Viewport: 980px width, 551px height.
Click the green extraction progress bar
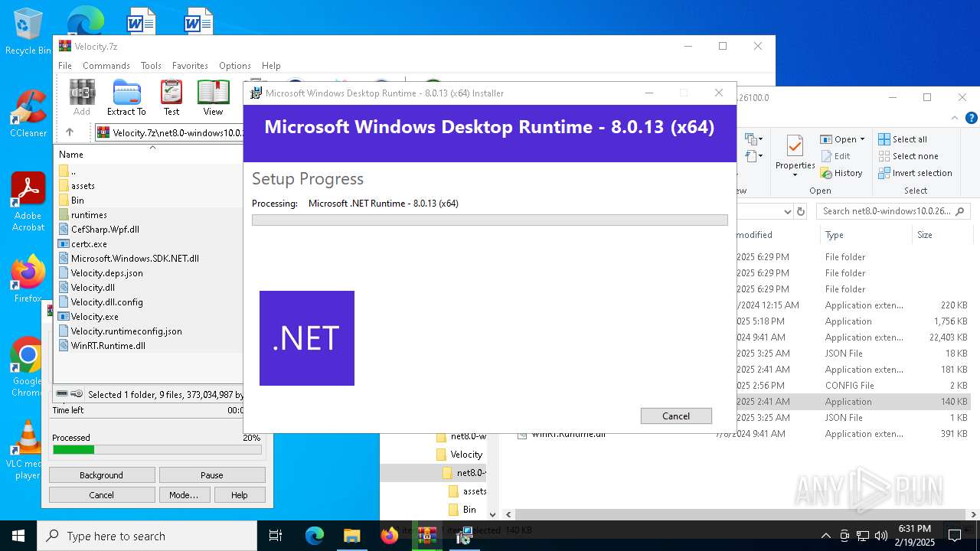(157, 449)
